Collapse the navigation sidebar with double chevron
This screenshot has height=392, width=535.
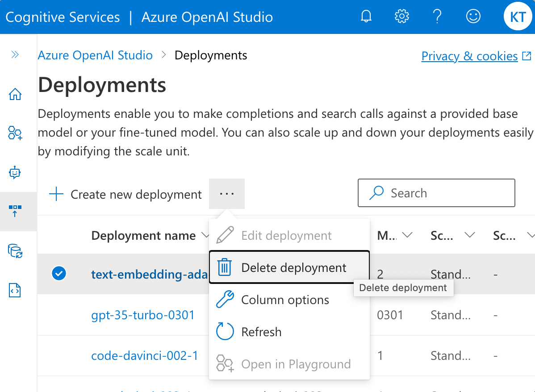[x=15, y=55]
